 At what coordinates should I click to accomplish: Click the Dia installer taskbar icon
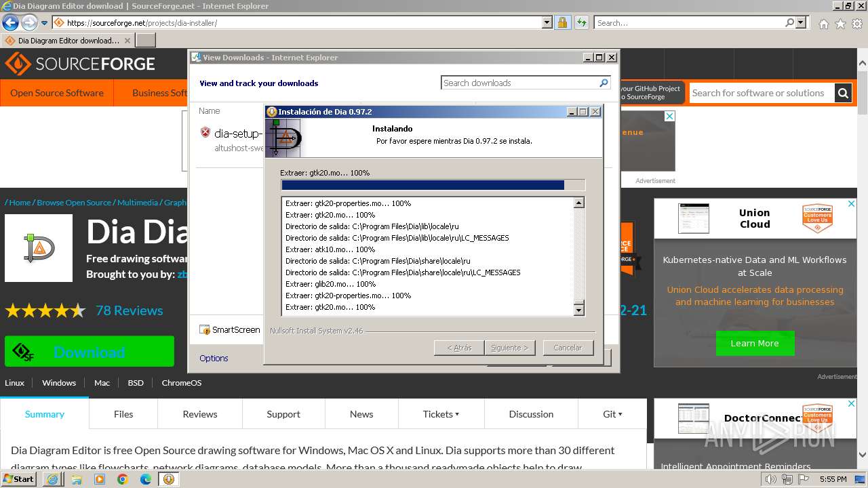click(x=168, y=479)
